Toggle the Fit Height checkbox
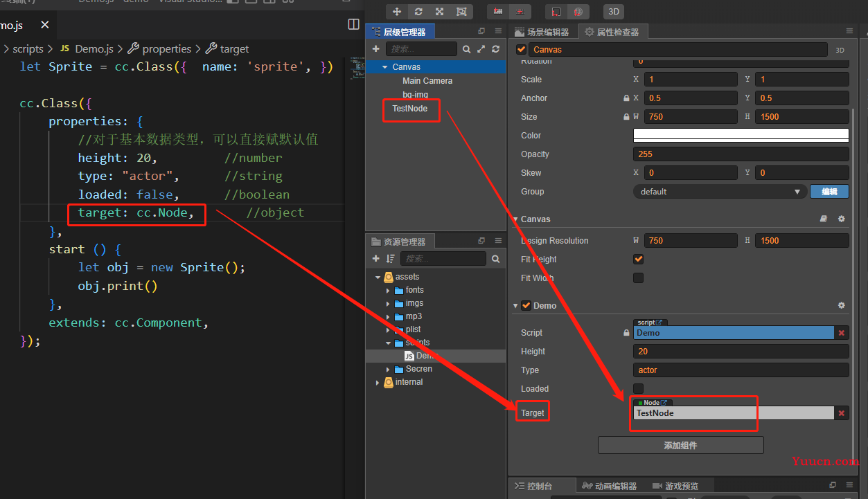Screen dimensions: 868x499 click(639, 260)
